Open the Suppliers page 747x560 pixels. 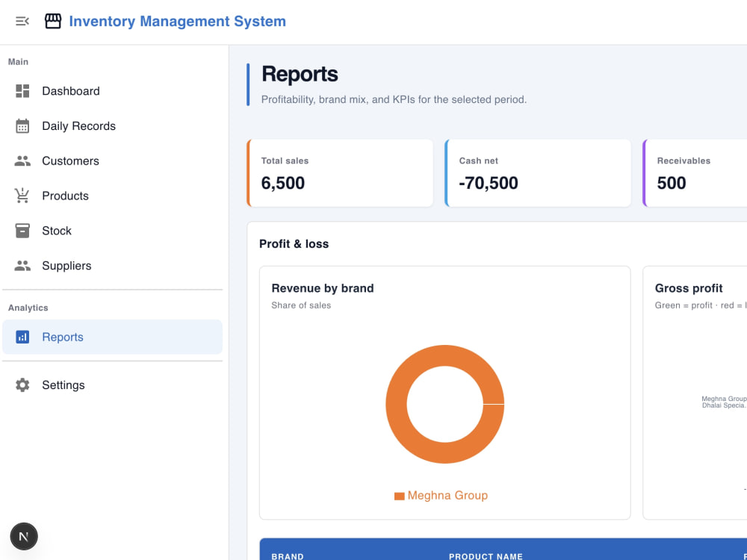(113, 266)
